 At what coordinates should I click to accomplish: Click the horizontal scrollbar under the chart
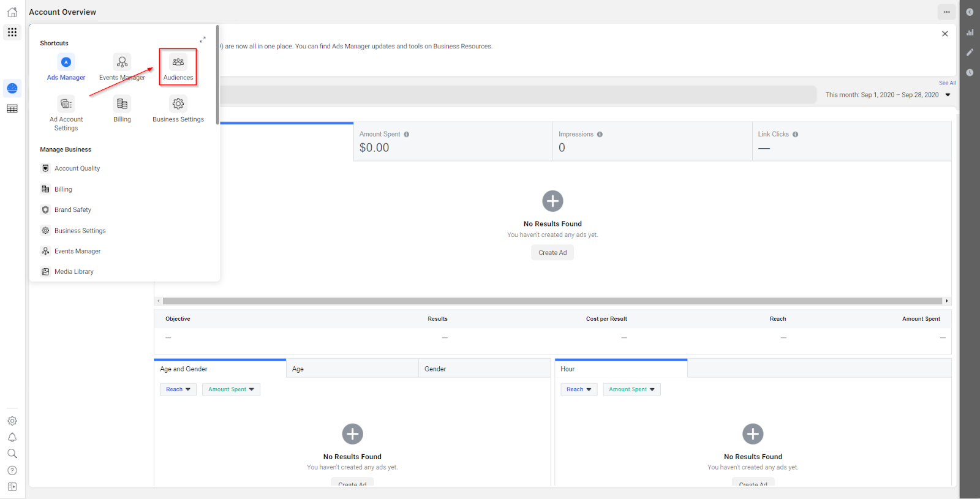click(x=552, y=301)
